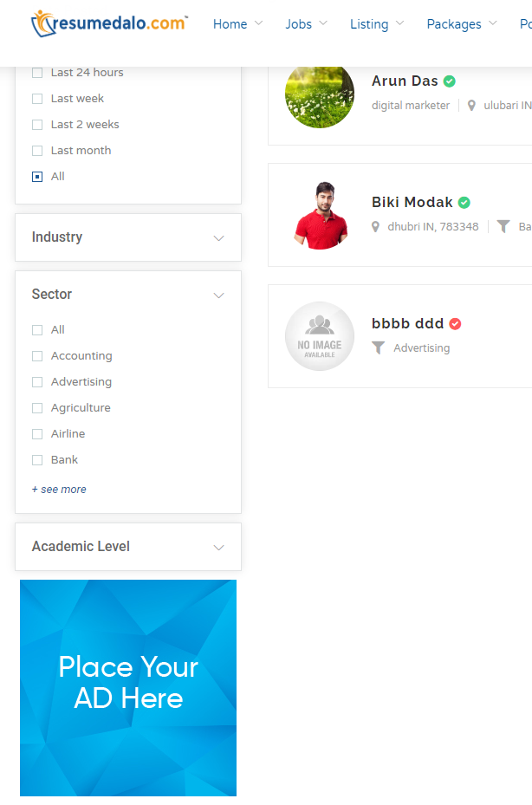532x805 pixels.
Task: Click location pin icon before dhubri IN
Action: pyautogui.click(x=376, y=227)
